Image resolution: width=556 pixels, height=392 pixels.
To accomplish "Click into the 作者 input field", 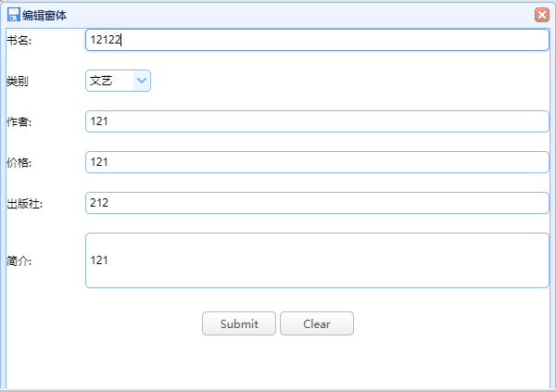I will (x=317, y=121).
